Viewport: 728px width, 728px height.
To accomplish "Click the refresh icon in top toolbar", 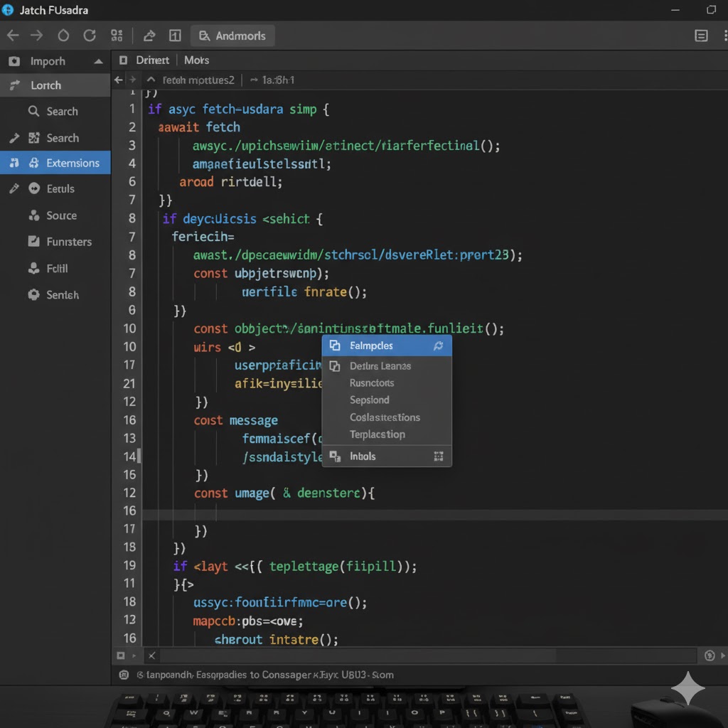I will [x=90, y=36].
